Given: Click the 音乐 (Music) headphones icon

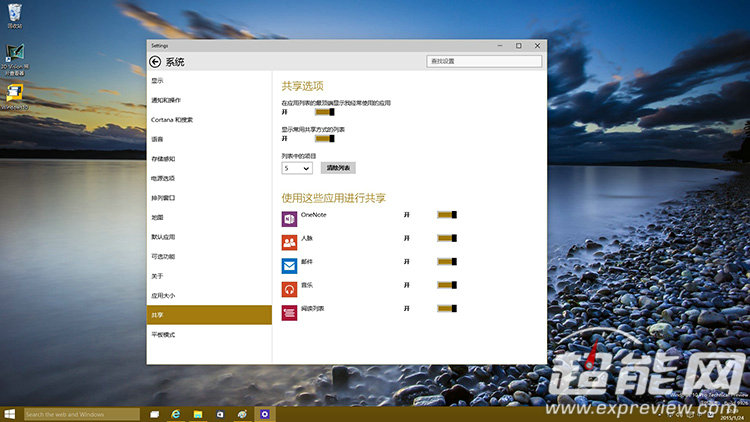Looking at the screenshot, I should [289, 289].
